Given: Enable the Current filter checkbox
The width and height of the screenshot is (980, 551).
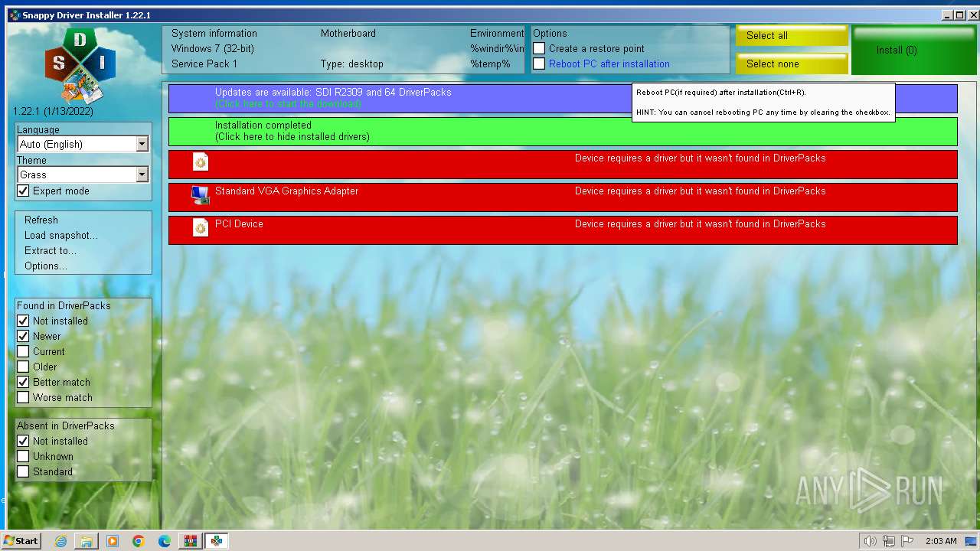Looking at the screenshot, I should pos(23,351).
